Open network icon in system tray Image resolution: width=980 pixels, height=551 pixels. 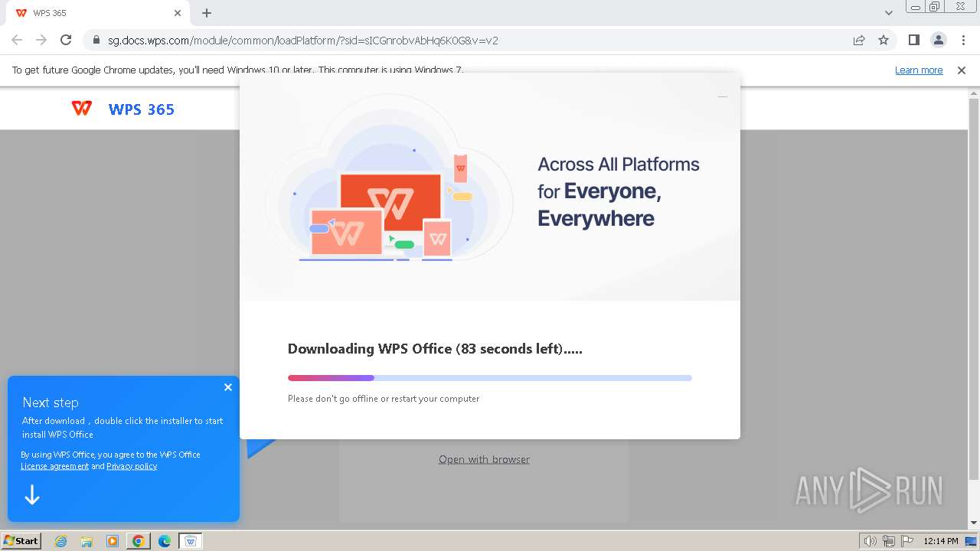tap(889, 541)
